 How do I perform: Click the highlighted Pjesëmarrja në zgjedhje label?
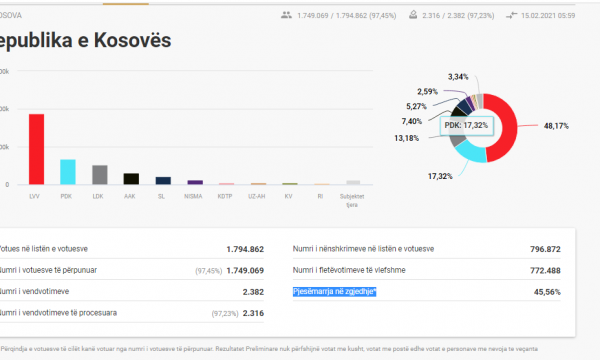[334, 292]
